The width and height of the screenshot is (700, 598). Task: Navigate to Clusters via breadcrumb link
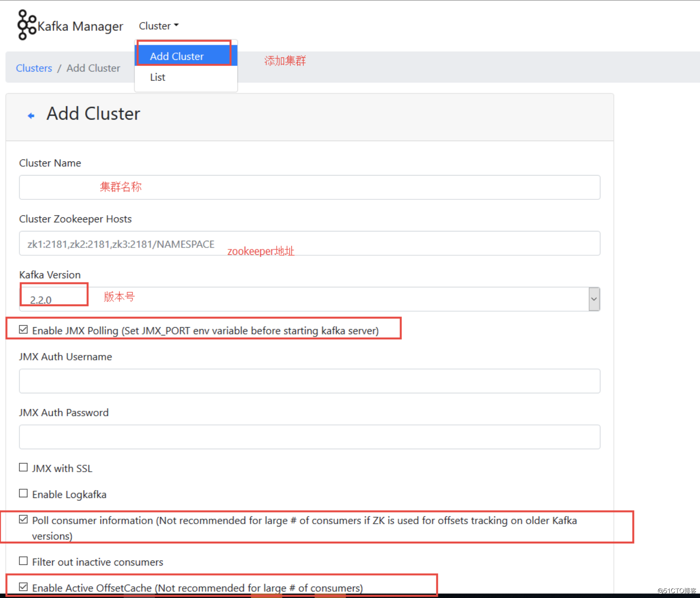coord(34,68)
